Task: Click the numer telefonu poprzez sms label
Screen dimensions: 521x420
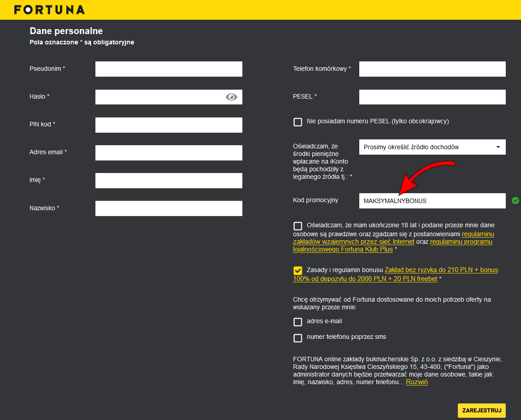Action: [347, 337]
